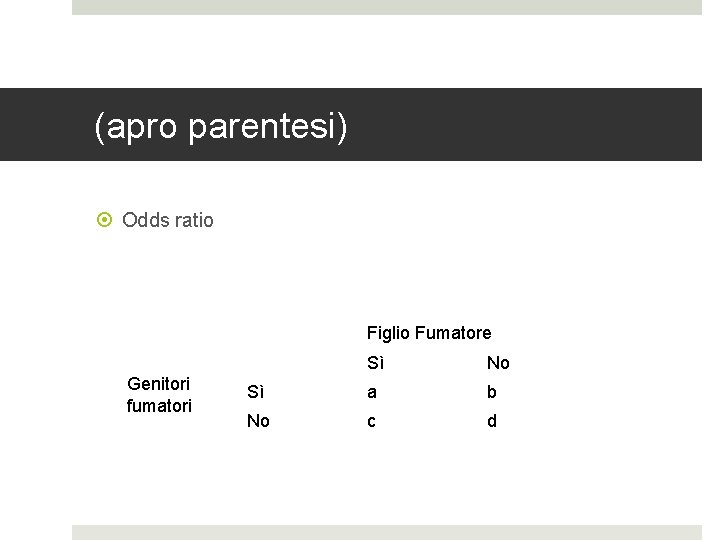720x540 pixels.
Task: Select table cell "b"
Action: [491, 392]
